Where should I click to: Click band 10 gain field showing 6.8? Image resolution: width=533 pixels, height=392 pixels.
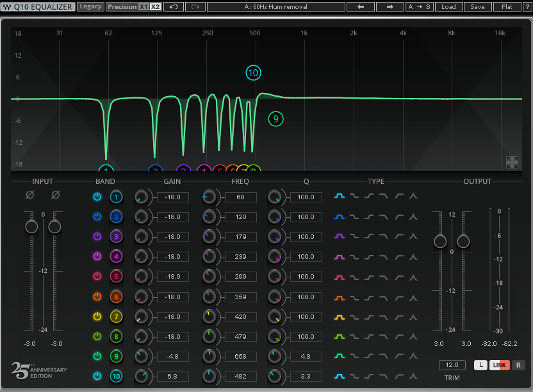[x=173, y=377]
